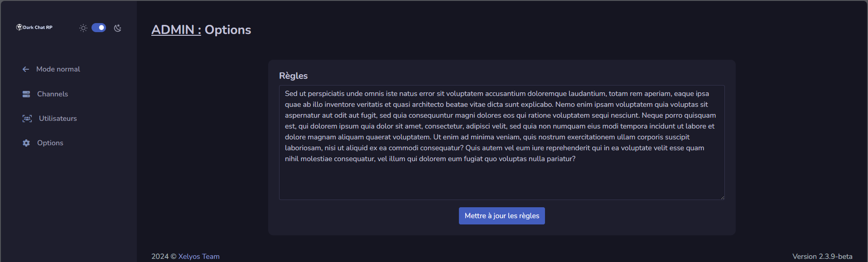Click the Utilisateurs people icon
This screenshot has width=868, height=262.
pos(27,119)
